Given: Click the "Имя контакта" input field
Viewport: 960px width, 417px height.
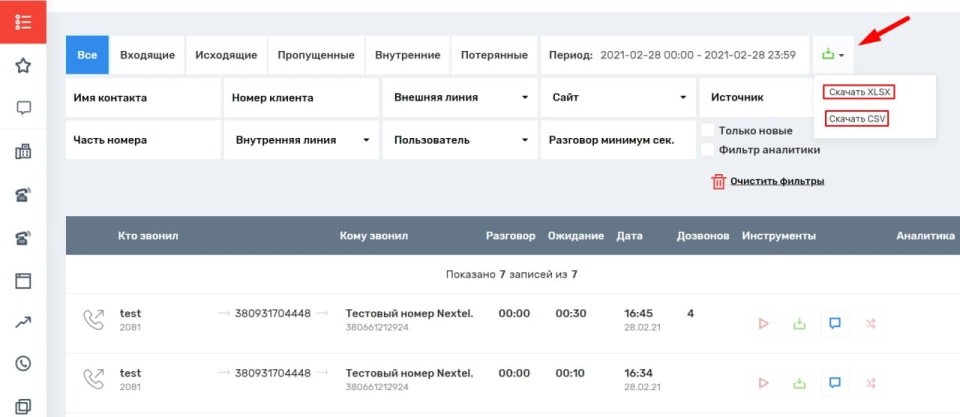Looking at the screenshot, I should (x=143, y=98).
